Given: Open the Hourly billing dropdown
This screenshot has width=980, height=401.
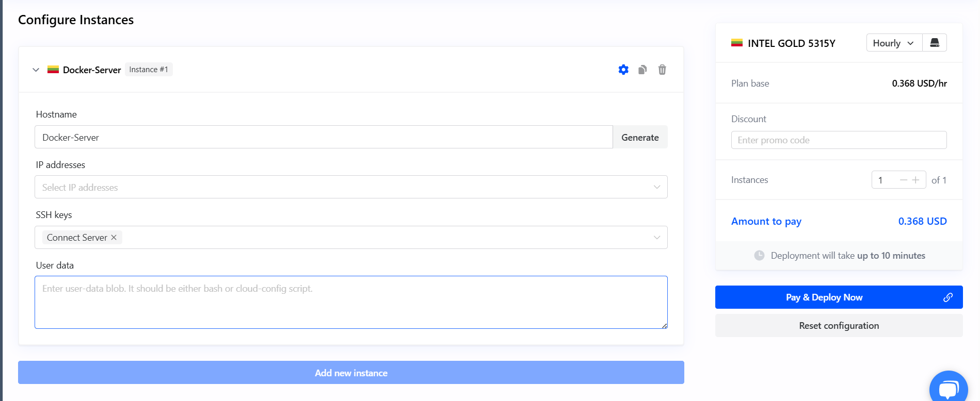Looking at the screenshot, I should [893, 43].
